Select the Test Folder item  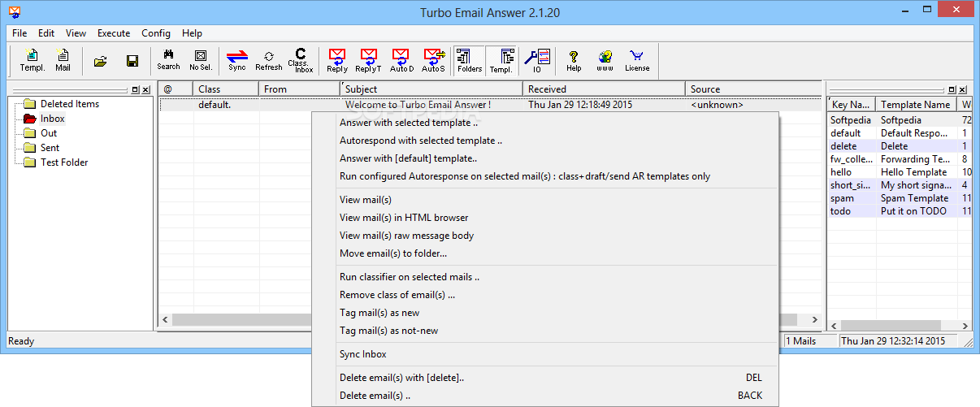64,162
